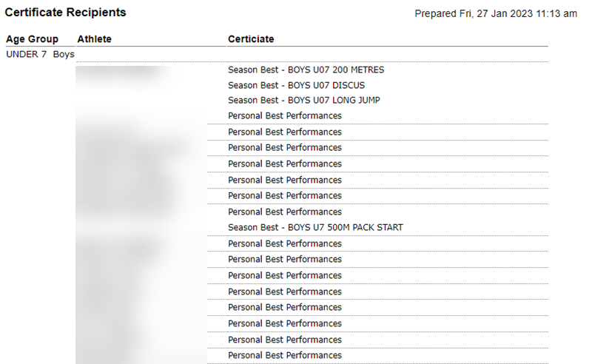Select the second-to-last Personal Best Performances entry

point(285,340)
